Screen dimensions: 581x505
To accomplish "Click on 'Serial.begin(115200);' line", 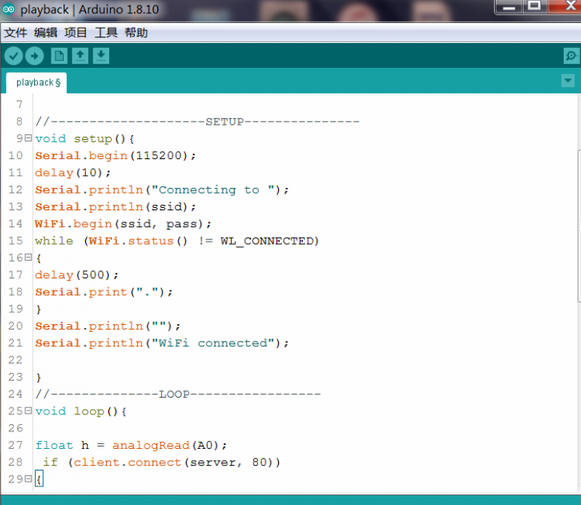I will (x=115, y=156).
